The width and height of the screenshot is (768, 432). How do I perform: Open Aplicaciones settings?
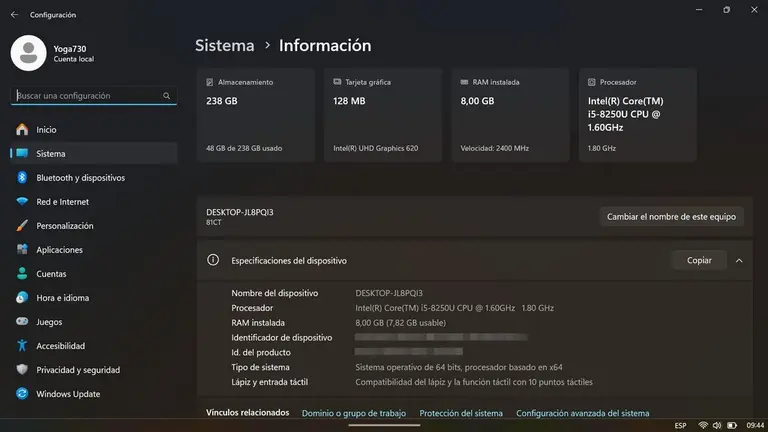point(94,249)
